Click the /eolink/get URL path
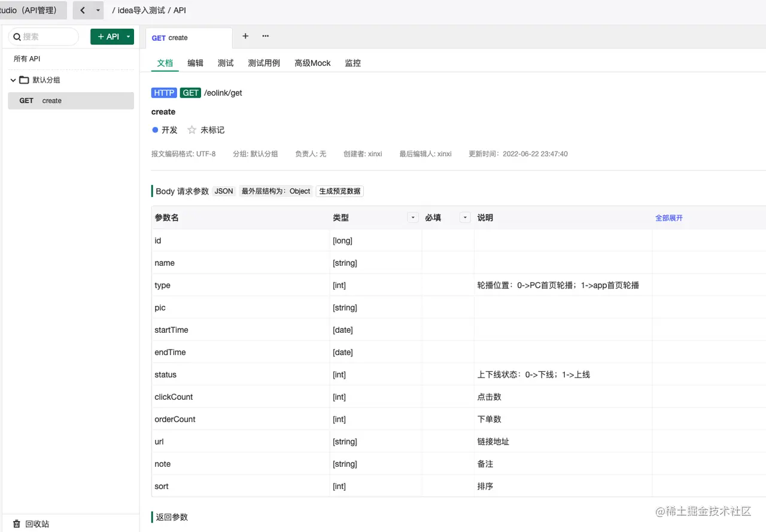Screen dimensions: 766x532 tap(223, 93)
